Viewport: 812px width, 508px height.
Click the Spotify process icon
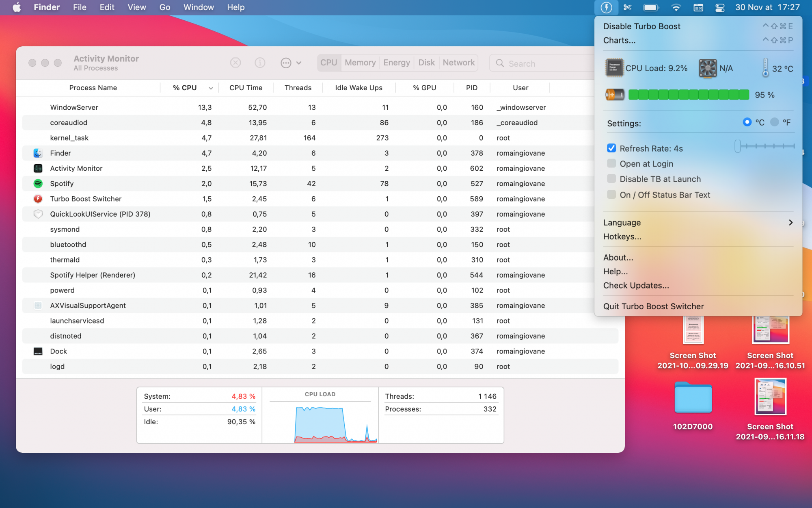(38, 184)
